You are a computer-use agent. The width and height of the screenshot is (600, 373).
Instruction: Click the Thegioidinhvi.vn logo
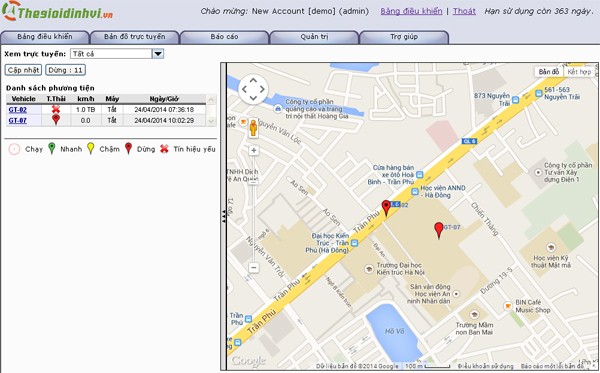[x=58, y=11]
